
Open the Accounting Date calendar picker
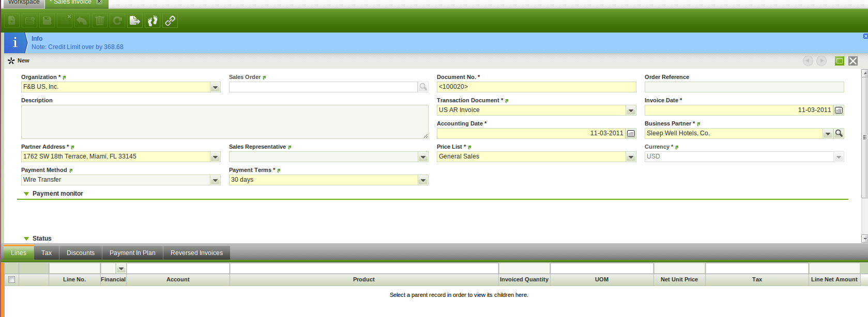(631, 133)
